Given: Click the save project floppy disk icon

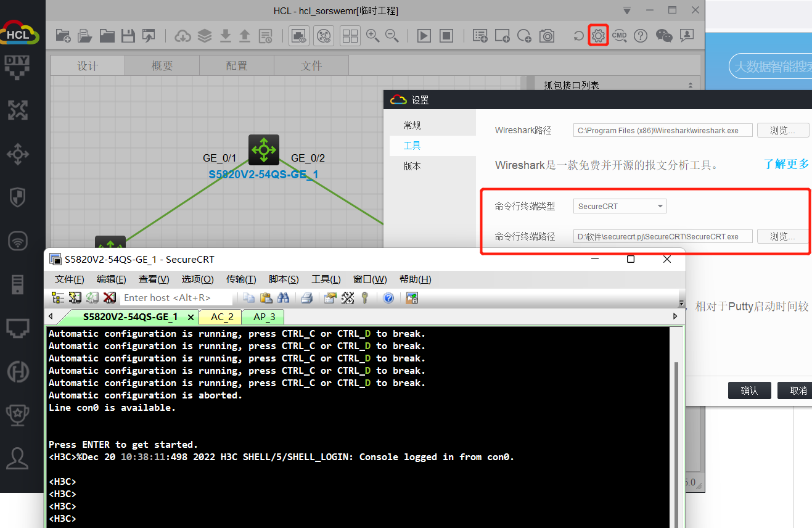Looking at the screenshot, I should click(x=128, y=36).
